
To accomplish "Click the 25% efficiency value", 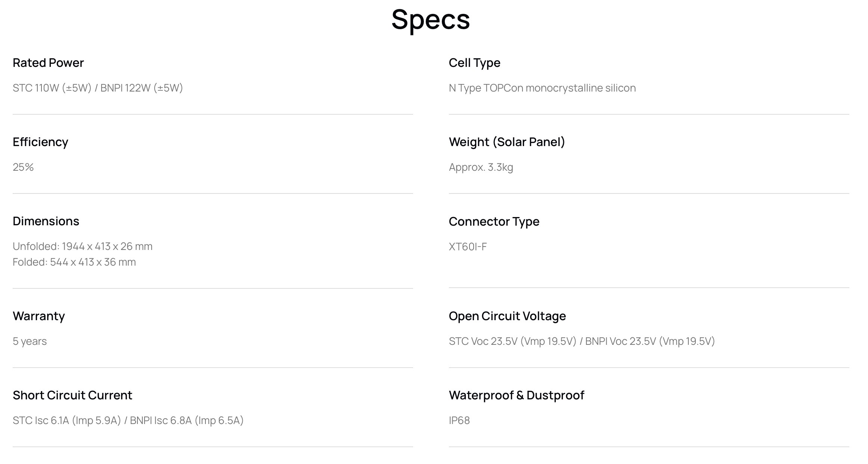I will coord(23,167).
